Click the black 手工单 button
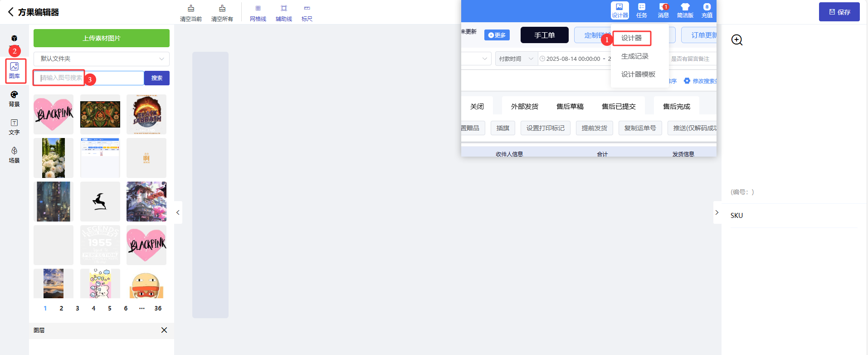Viewport: 868px width, 355px height. 545,35
